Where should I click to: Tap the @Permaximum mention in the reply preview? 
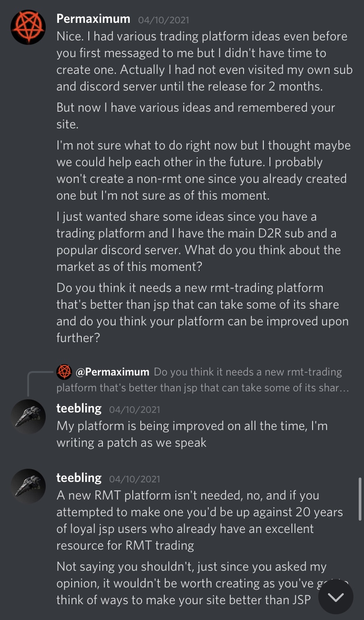pyautogui.click(x=113, y=372)
